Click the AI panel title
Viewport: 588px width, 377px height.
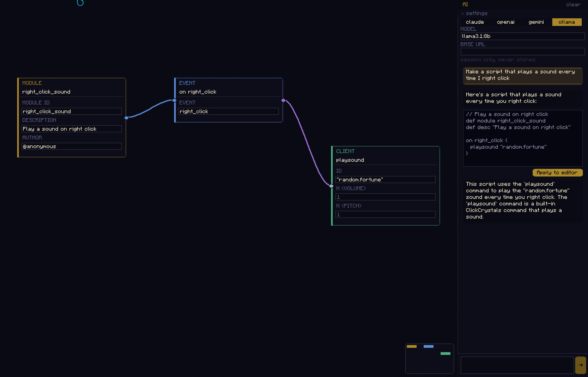465,5
